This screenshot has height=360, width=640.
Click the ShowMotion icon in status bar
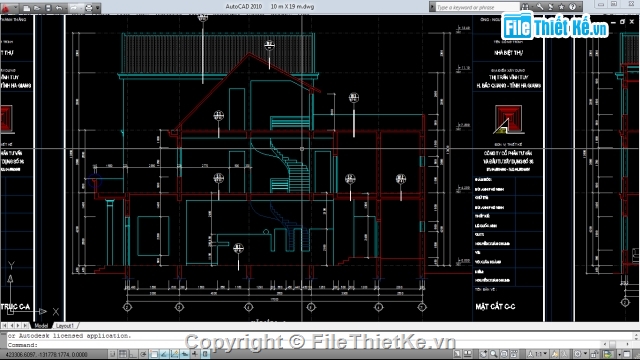[513, 354]
